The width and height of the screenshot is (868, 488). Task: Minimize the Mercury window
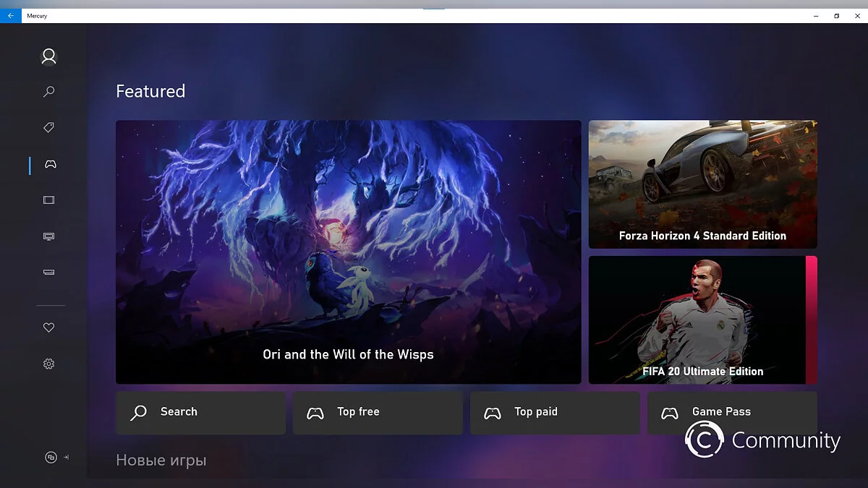[814, 15]
